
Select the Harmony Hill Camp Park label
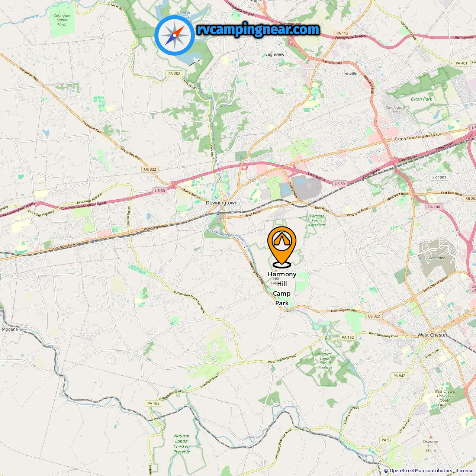[x=282, y=289]
